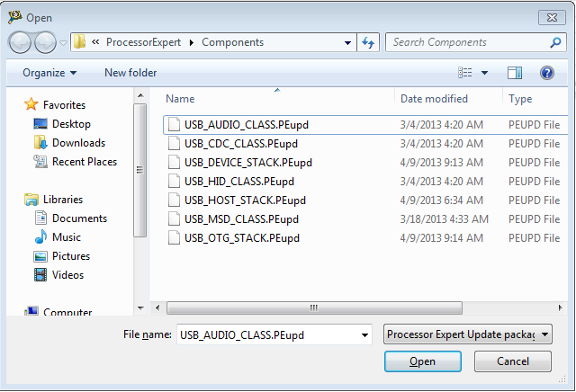This screenshot has width=576, height=392.
Task: Click the refresh button beside the address bar
Action: (367, 42)
